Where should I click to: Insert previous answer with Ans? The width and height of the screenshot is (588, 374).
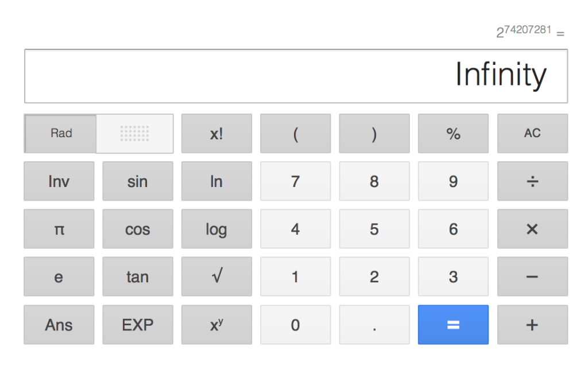(x=59, y=325)
